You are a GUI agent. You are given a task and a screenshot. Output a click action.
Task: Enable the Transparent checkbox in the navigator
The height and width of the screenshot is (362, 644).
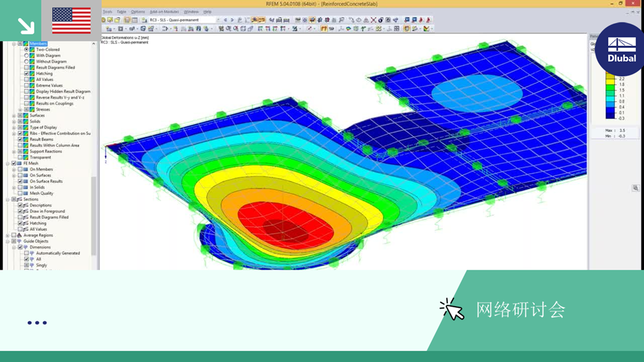pyautogui.click(x=20, y=157)
